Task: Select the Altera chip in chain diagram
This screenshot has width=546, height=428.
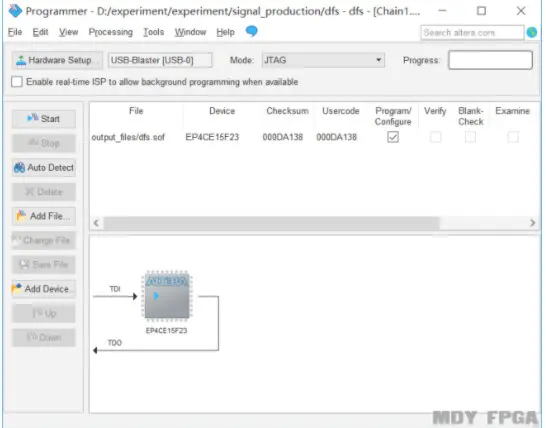Action: click(x=167, y=296)
